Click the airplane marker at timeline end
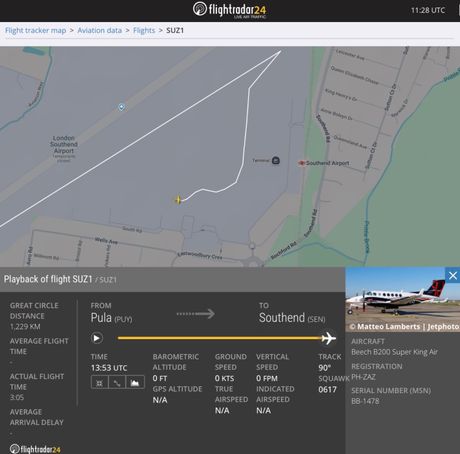Screen dimensions: 460x454 coord(329,338)
